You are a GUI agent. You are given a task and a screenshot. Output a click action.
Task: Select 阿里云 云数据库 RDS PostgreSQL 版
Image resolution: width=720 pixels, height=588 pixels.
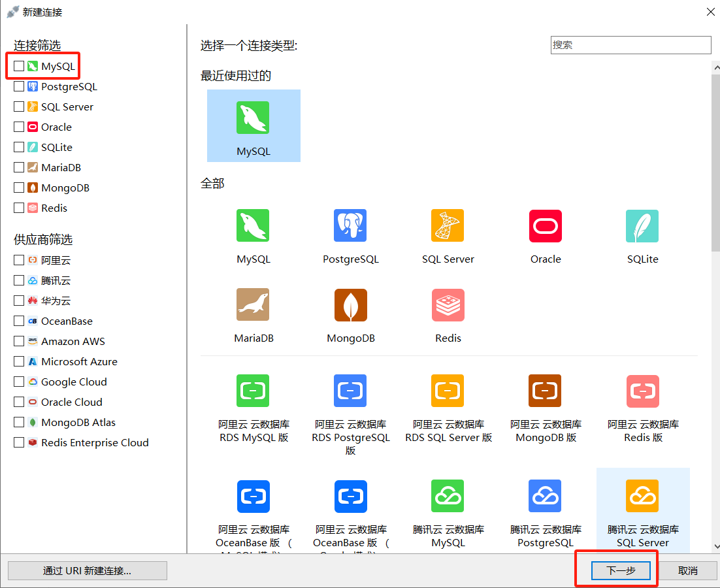click(x=350, y=391)
